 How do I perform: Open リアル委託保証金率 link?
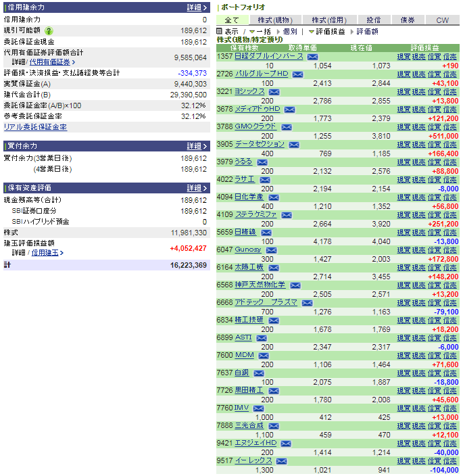pos(35,127)
